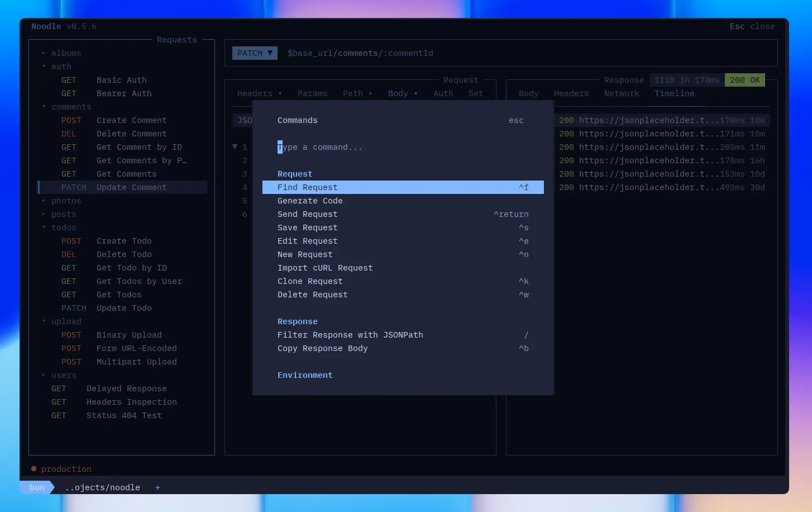Screen dimensions: 812x512
Task: Select the ..ojects/noodle terminal tab
Action: [103, 487]
